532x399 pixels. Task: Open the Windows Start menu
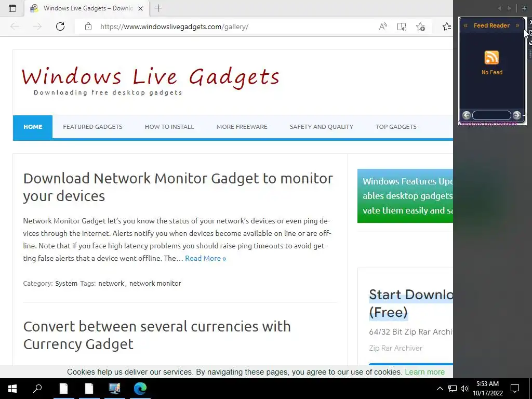12,389
